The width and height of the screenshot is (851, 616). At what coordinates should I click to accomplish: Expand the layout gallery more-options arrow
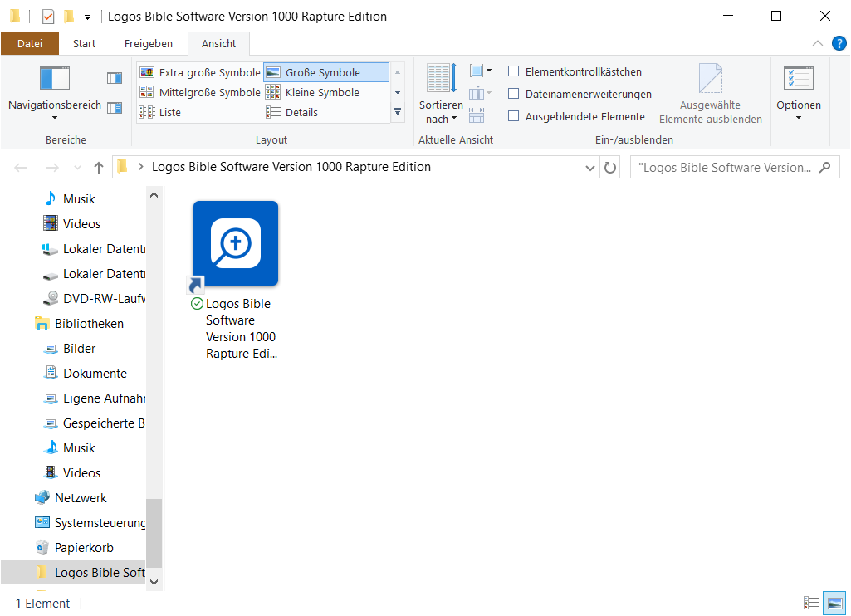398,111
